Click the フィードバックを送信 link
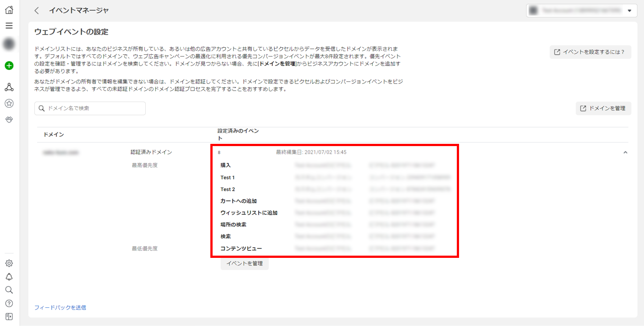The image size is (644, 326). 60,307
